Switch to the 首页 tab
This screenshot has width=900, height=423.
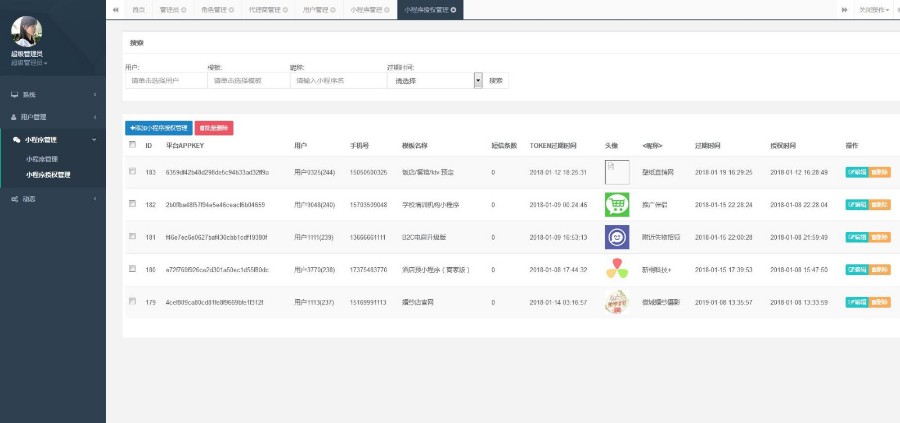[x=138, y=9]
